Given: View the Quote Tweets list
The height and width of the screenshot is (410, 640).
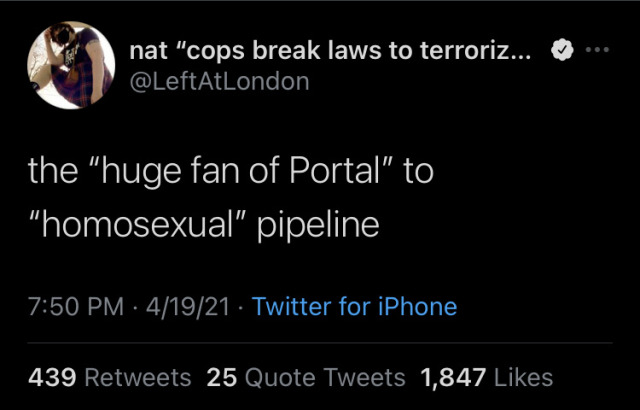Looking at the screenshot, I should click(325, 377).
